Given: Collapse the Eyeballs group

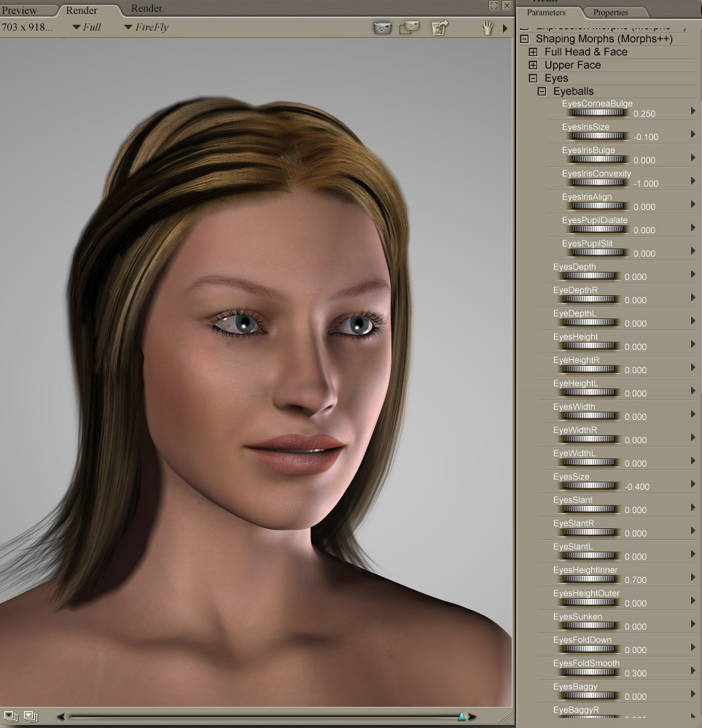Looking at the screenshot, I should (542, 91).
